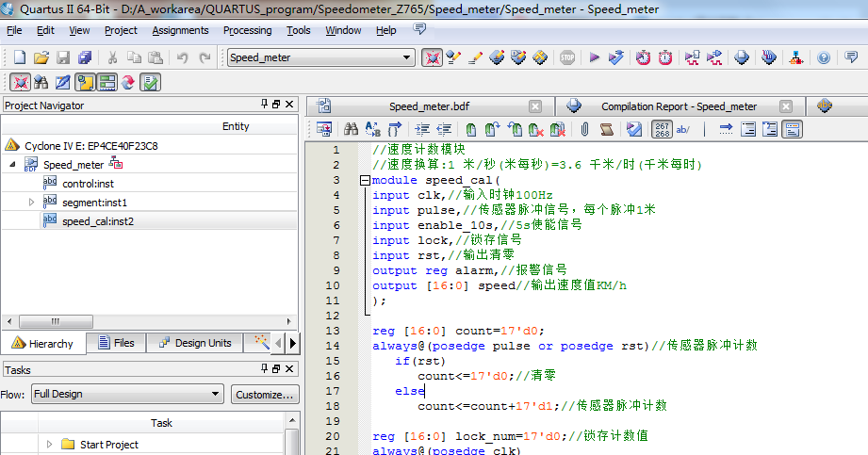Open the Qsys system integration icon
The image size is (868, 455).
coord(796,57)
